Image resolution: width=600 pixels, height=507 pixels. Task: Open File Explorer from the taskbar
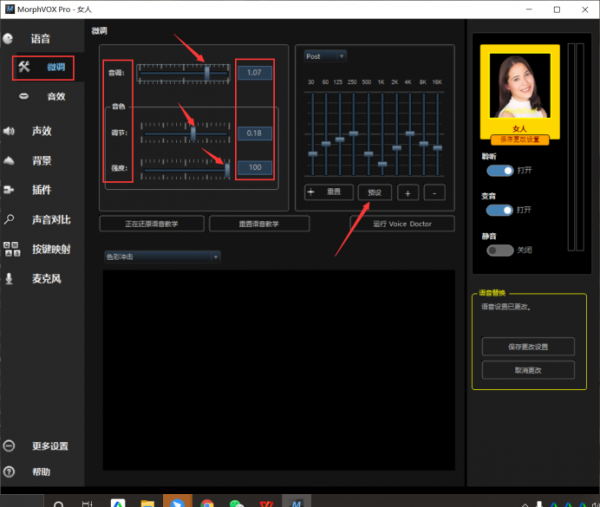click(x=148, y=502)
